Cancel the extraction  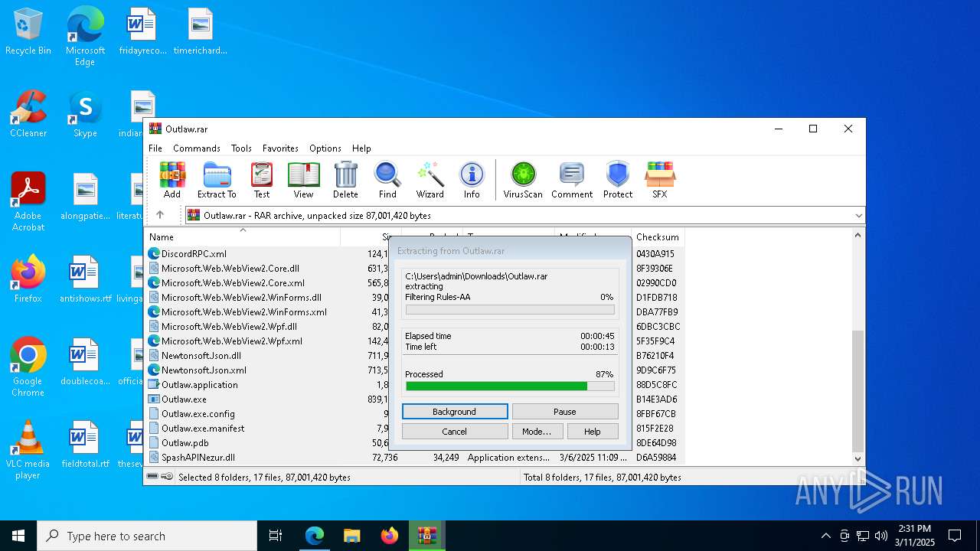coord(455,432)
